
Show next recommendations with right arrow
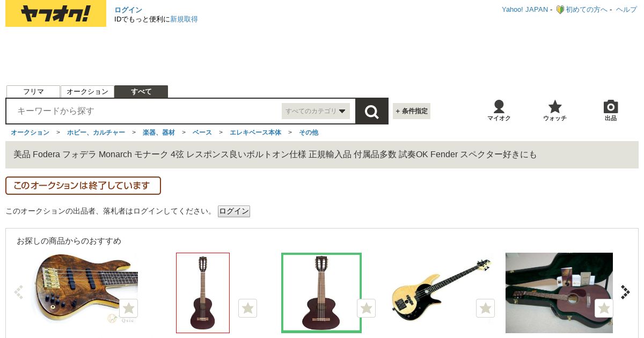pos(625,292)
